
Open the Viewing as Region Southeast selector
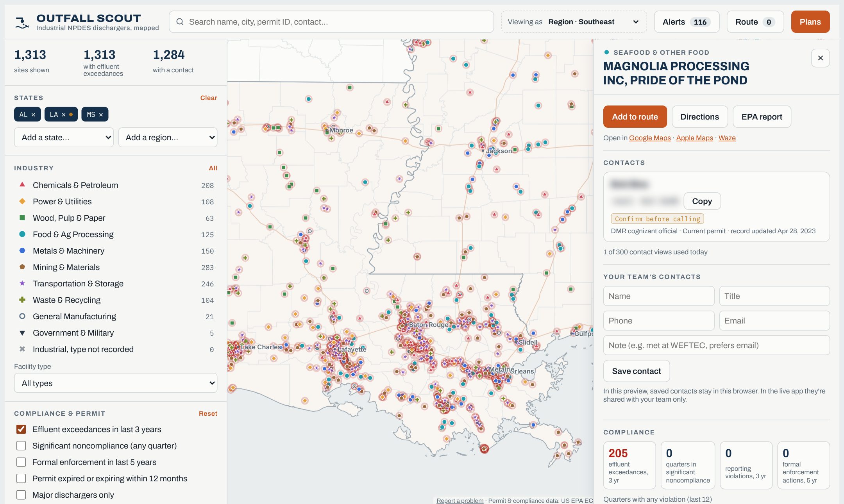[574, 22]
